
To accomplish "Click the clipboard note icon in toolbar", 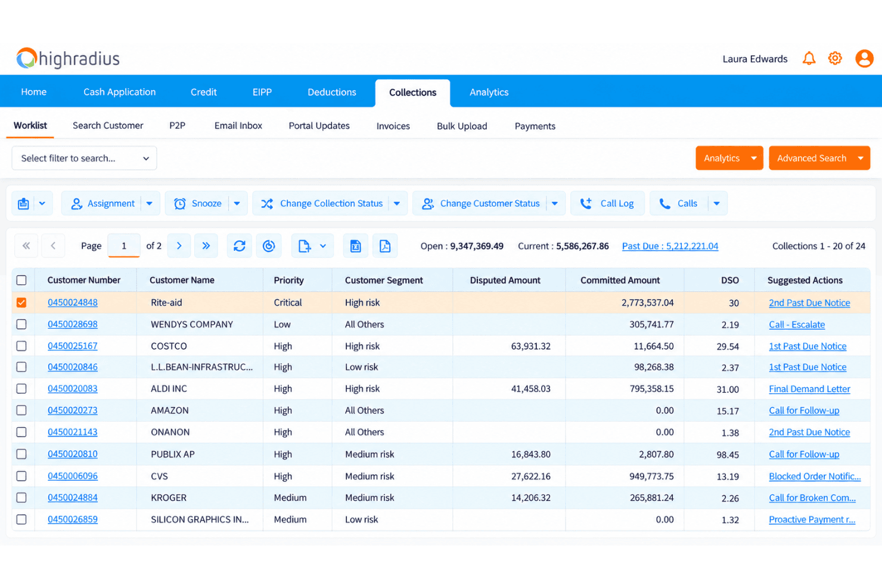I will tap(23, 204).
